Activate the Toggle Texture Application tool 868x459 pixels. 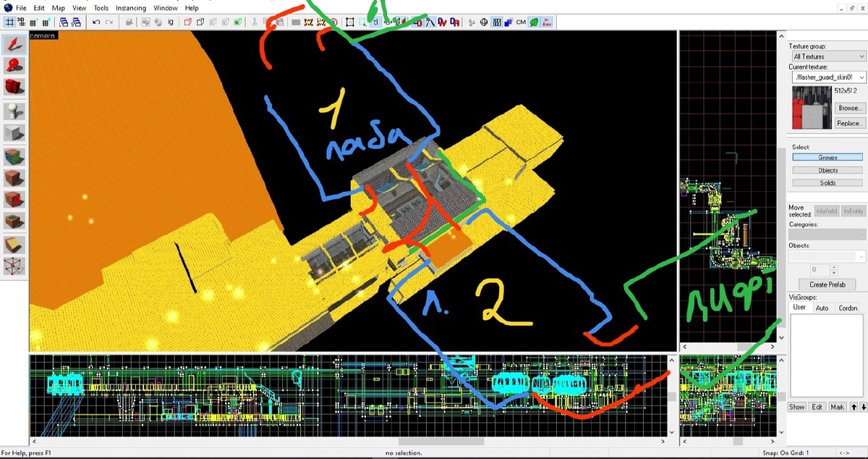pyautogui.click(x=14, y=156)
